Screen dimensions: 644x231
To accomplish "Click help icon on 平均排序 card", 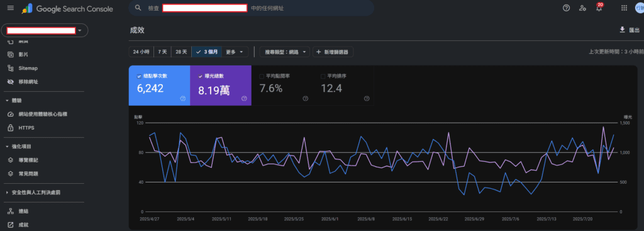I will point(367,99).
